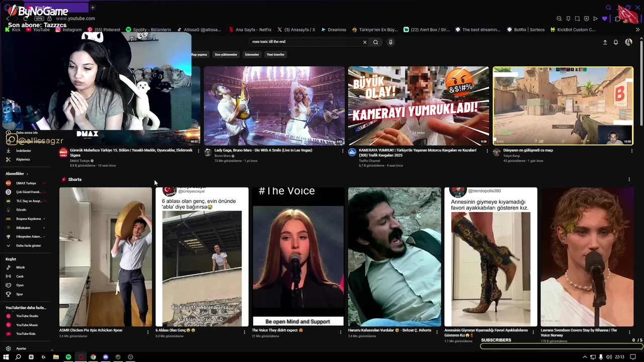The width and height of the screenshot is (644, 362).
Task: Open the Ayarlar settings gear
Action: click(8, 348)
